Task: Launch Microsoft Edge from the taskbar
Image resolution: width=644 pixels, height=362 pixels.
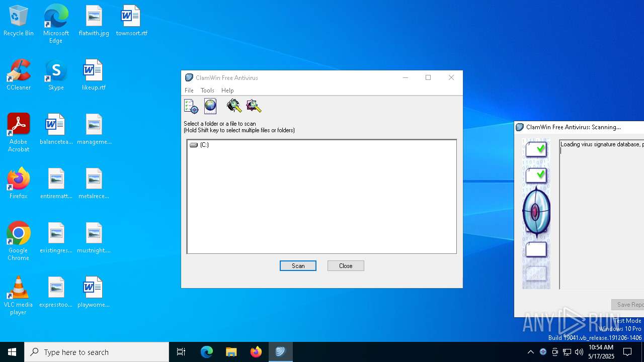Action: click(207, 352)
